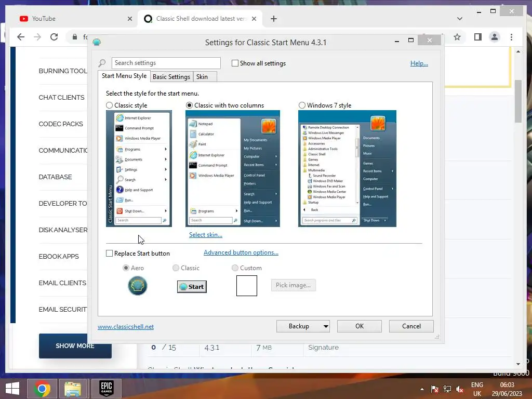Screen dimensions: 532x399
Task: Open File Explorer from the taskbar
Action: coord(73,389)
